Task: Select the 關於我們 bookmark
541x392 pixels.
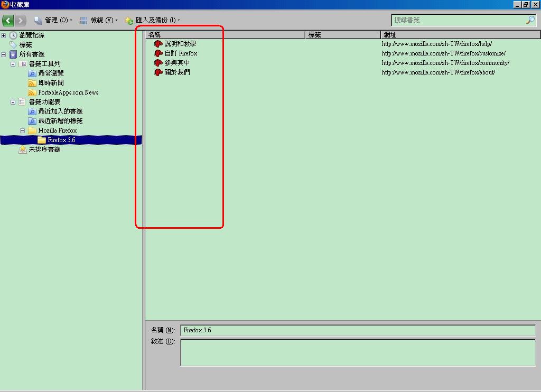Action: click(177, 72)
